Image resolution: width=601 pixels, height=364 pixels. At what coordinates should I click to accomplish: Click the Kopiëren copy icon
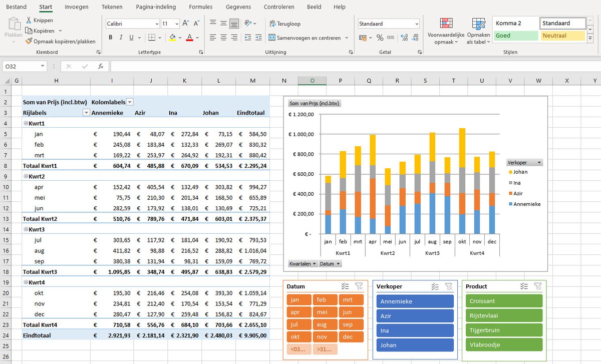coord(29,31)
